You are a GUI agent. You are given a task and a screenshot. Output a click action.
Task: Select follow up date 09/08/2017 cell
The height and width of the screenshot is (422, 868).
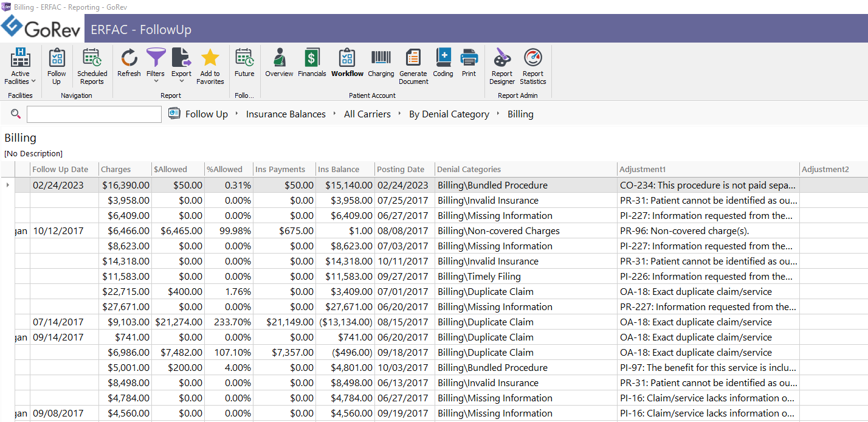point(64,413)
